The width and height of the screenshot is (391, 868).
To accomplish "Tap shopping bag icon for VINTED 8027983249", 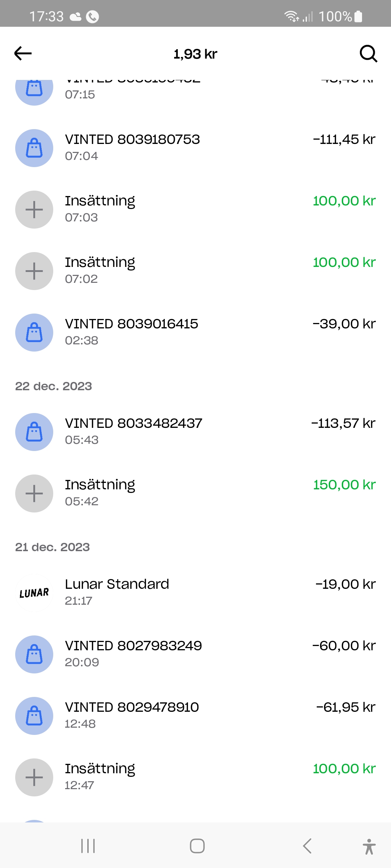I will pyautogui.click(x=34, y=655).
